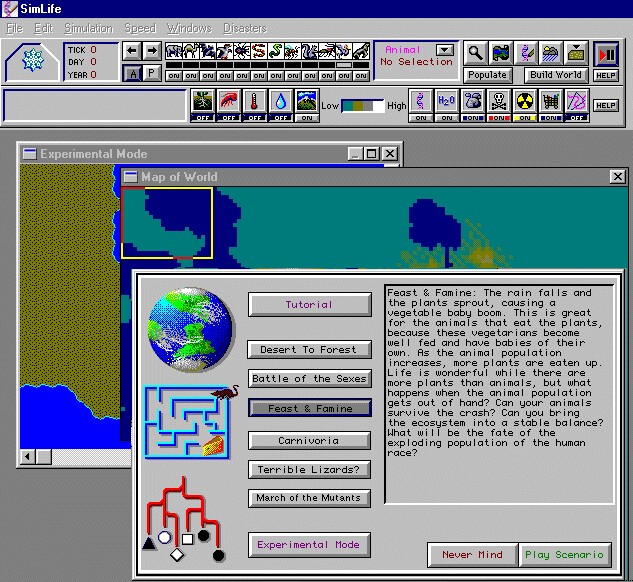Click the teal segment of altitude legend

pos(348,106)
